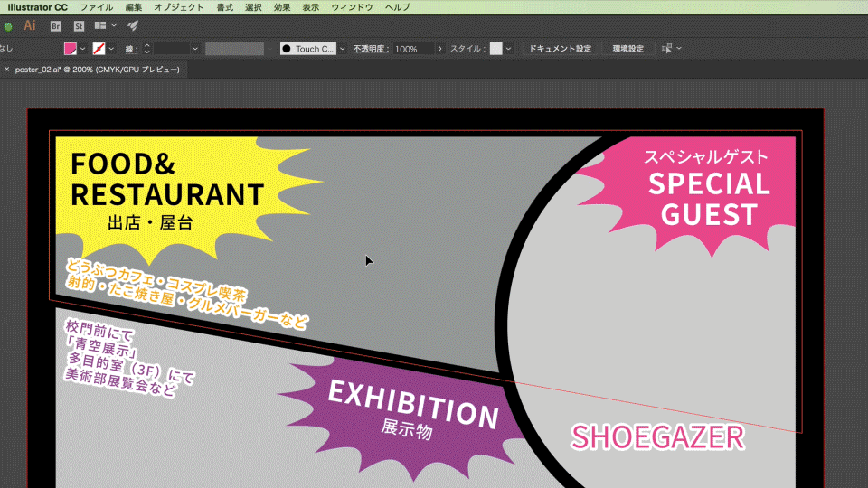Select the poster_02.ai document tab

coord(98,70)
